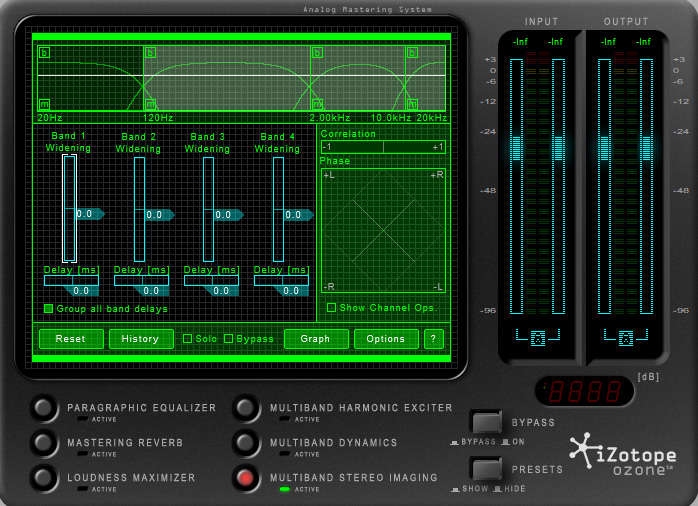Image resolution: width=698 pixels, height=506 pixels.
Task: Click the iZotope Ozone logo
Action: point(622,453)
